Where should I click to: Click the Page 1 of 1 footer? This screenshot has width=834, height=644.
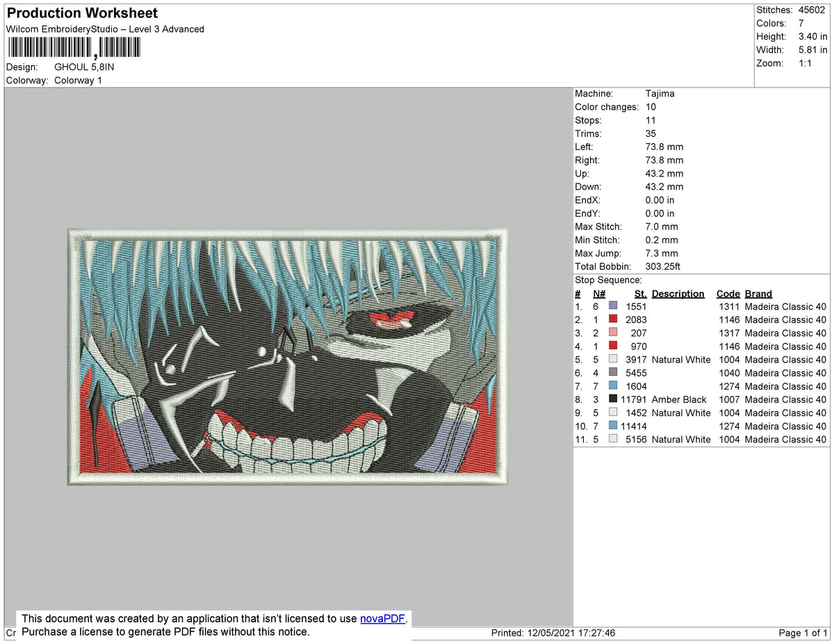tap(803, 634)
